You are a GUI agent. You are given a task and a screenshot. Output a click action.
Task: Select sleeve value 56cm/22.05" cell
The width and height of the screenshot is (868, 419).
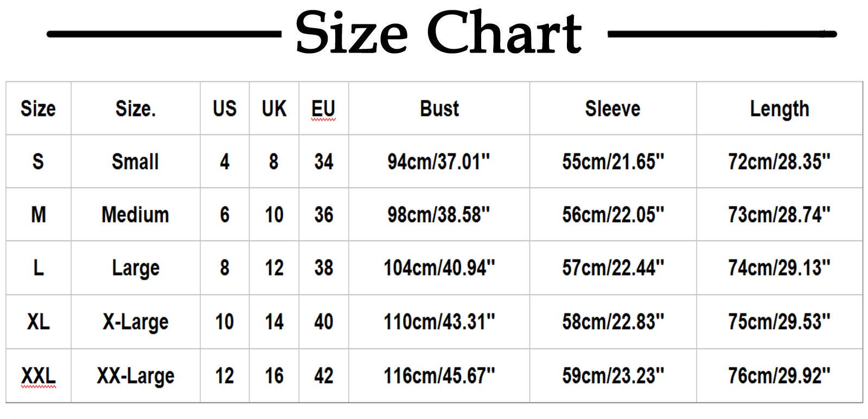(x=612, y=215)
